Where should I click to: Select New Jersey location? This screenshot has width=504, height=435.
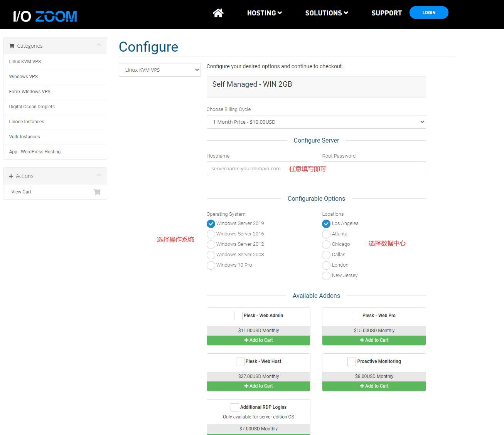pyautogui.click(x=326, y=276)
